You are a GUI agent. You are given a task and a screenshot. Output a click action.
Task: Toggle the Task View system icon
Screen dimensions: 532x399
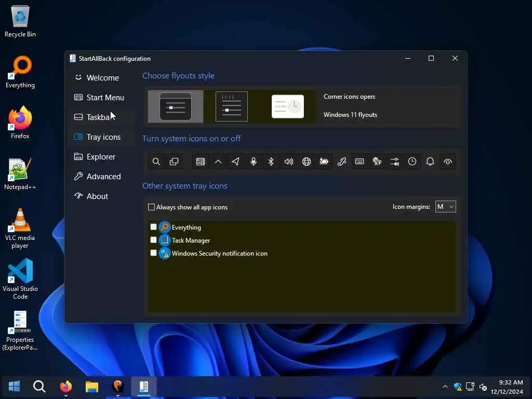(174, 162)
